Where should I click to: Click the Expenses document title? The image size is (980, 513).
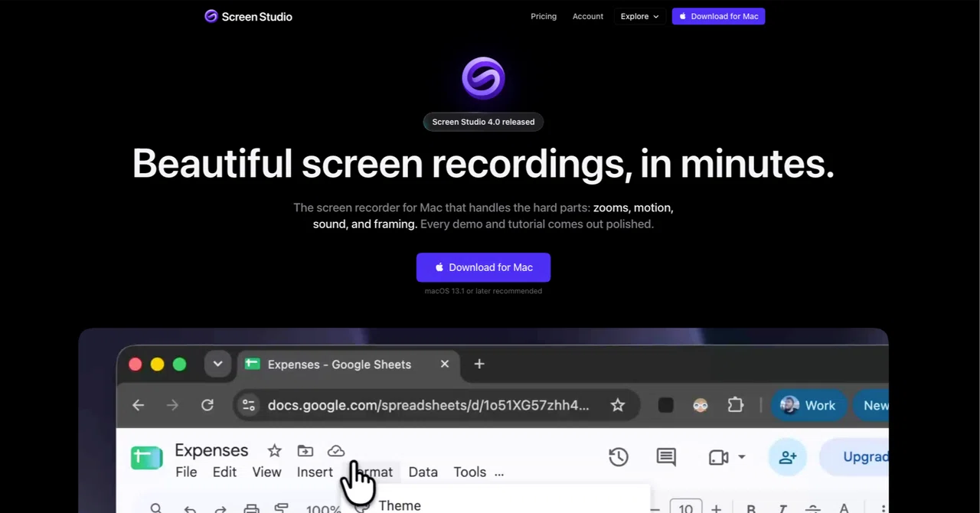(x=211, y=450)
